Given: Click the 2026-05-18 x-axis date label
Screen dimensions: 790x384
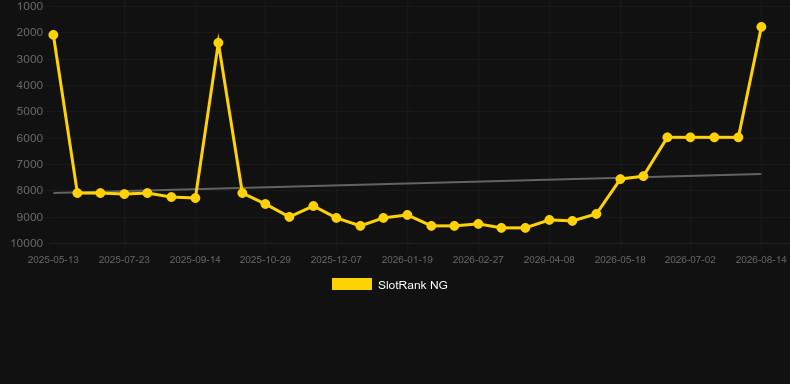Looking at the screenshot, I should [x=620, y=260].
